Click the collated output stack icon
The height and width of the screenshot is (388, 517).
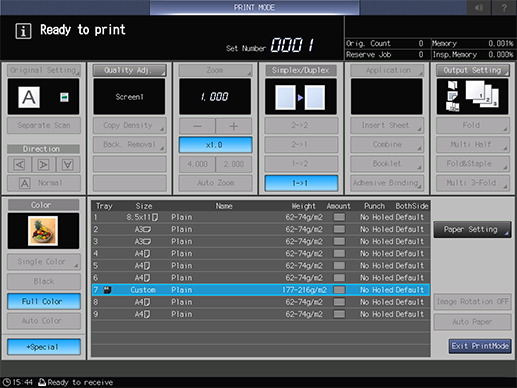click(x=482, y=94)
